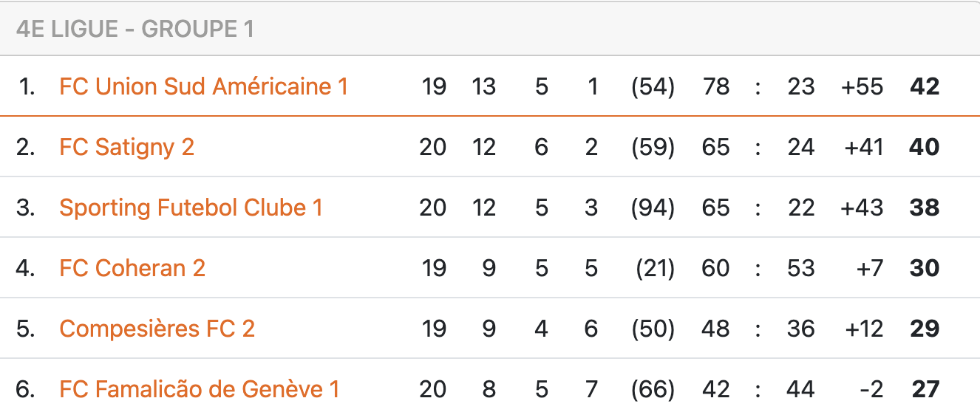
Task: Click the 27 points value for FC Famalicão
Action: pos(925,389)
